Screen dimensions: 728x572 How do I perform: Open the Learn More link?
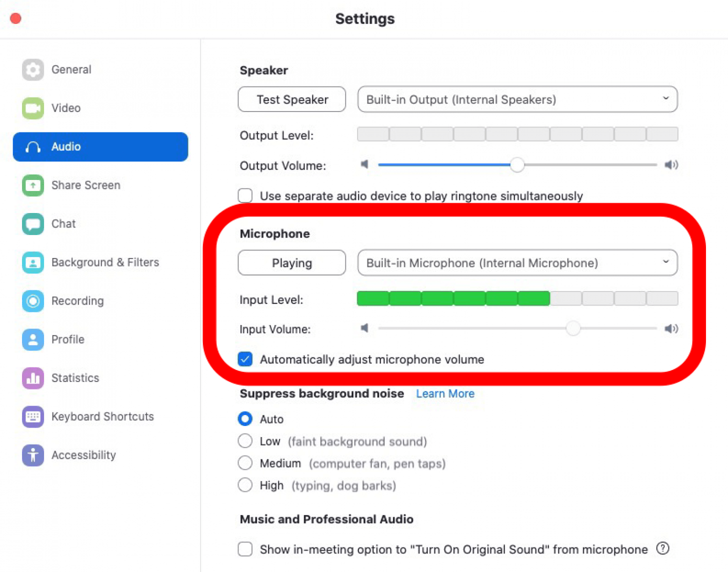(445, 393)
